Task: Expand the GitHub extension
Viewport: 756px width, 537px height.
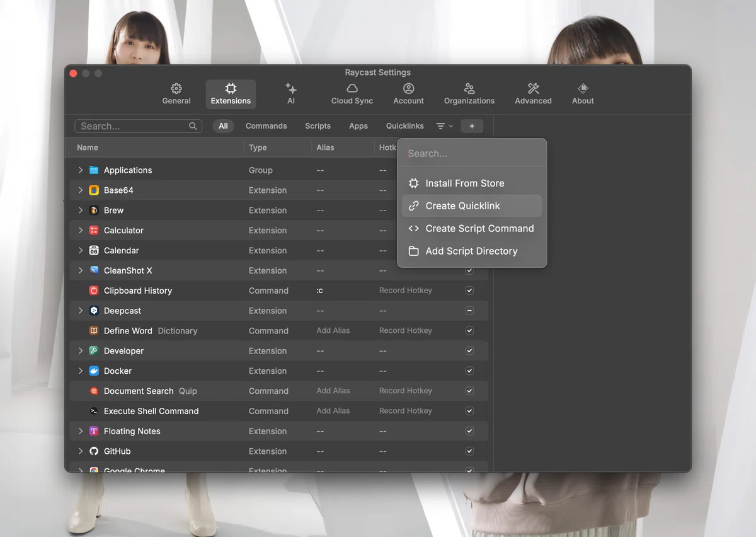Action: (x=81, y=451)
